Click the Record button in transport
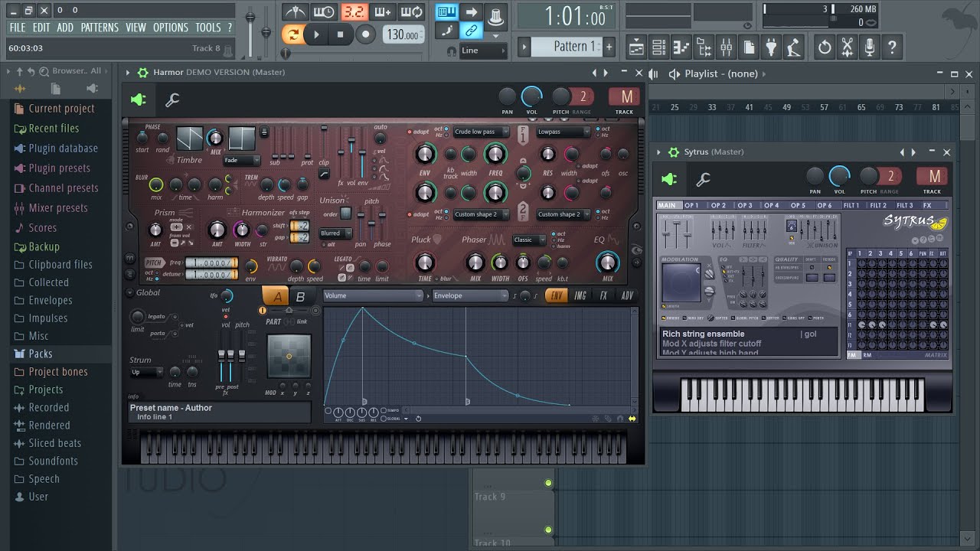The height and width of the screenshot is (551, 980). coord(365,34)
